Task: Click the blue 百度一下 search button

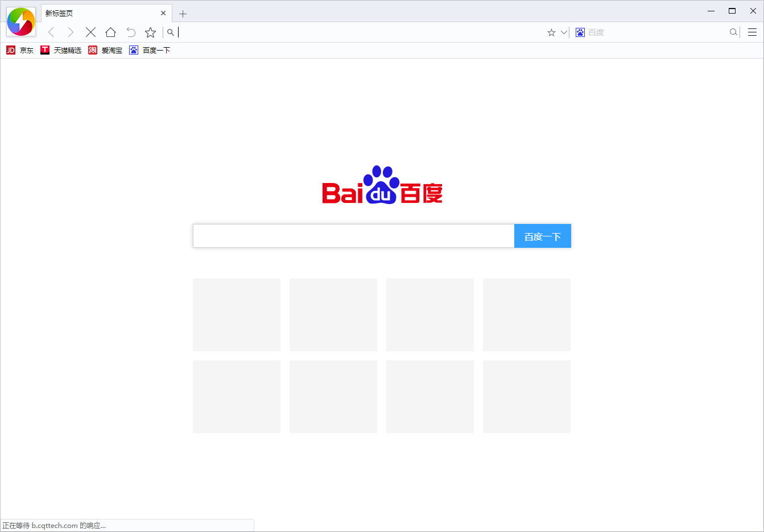Action: (x=543, y=236)
